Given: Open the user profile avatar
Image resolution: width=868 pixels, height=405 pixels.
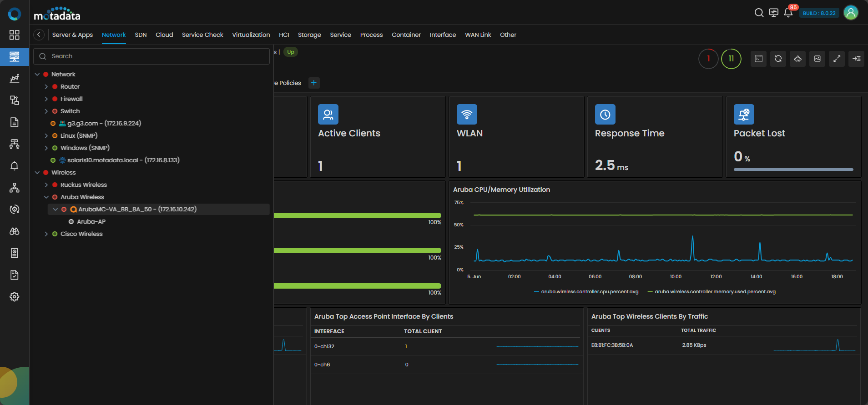Looking at the screenshot, I should [851, 13].
